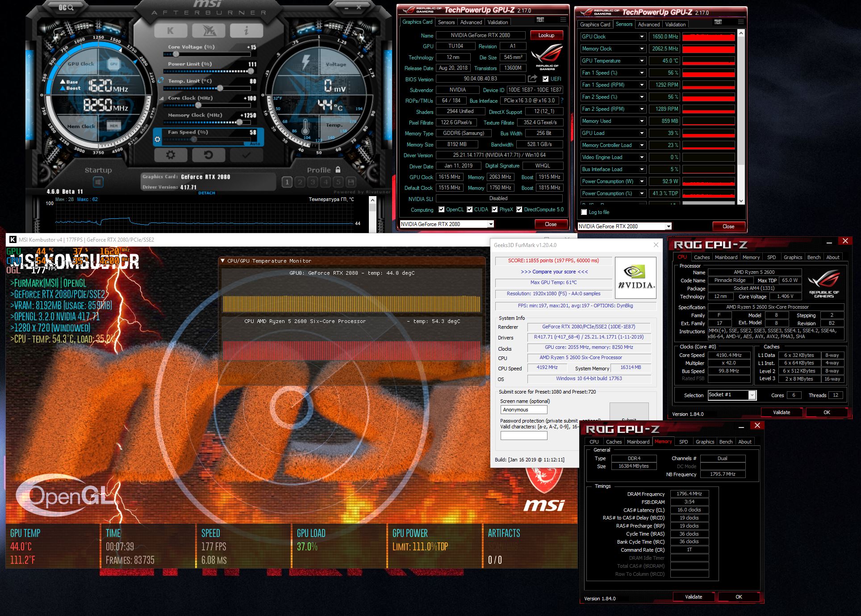
Task: Click the reset to defaults icon in Afterburner
Action: pyautogui.click(x=208, y=155)
